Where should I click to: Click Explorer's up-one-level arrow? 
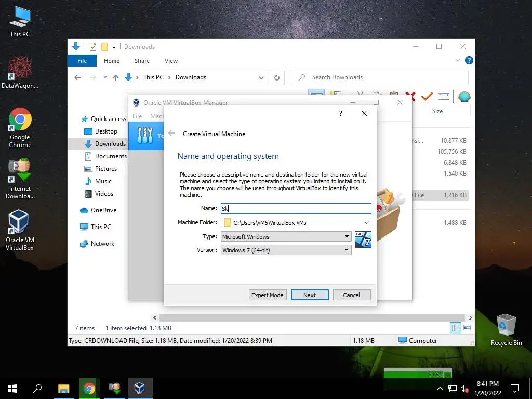116,78
